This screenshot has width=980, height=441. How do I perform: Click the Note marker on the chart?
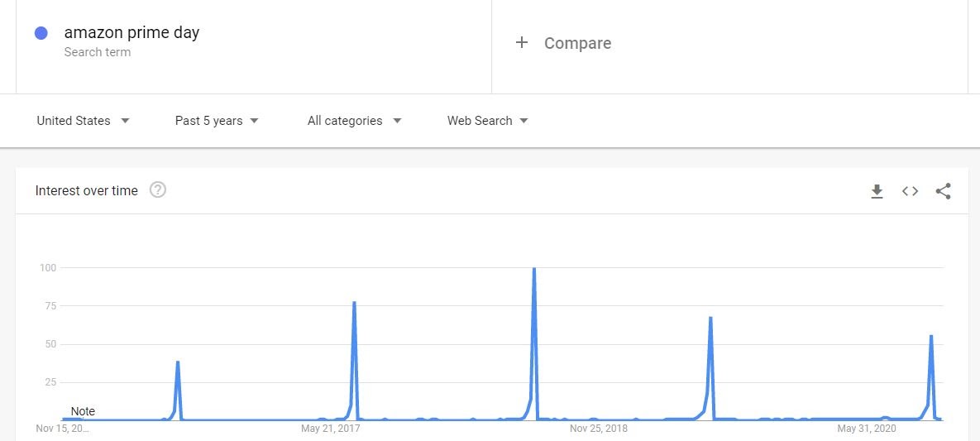(83, 411)
